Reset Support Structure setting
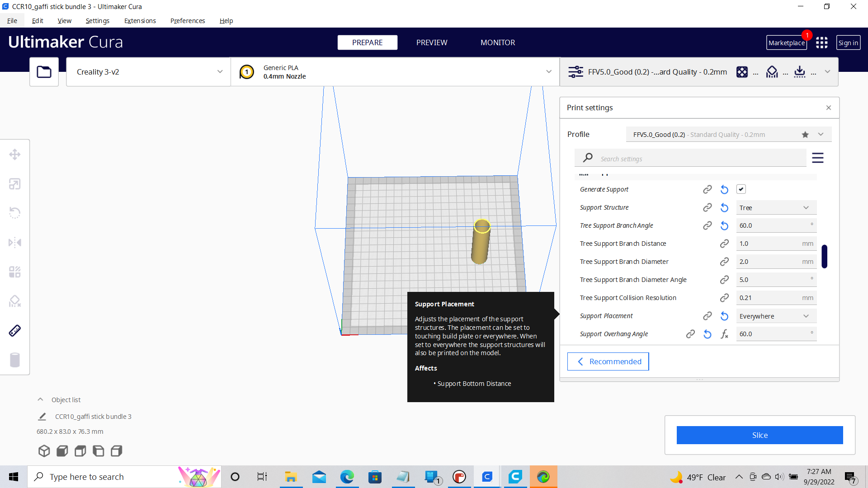This screenshot has height=488, width=868. point(724,207)
